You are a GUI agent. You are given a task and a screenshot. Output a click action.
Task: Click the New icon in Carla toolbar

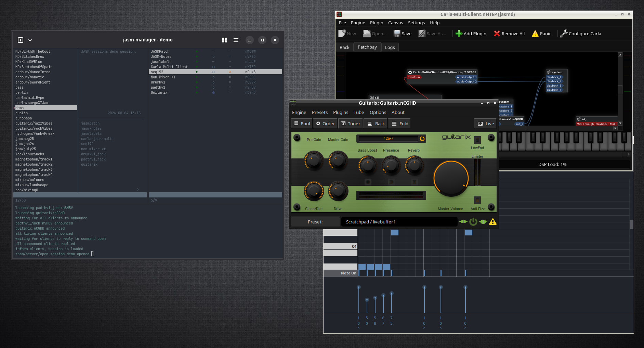[x=342, y=33]
